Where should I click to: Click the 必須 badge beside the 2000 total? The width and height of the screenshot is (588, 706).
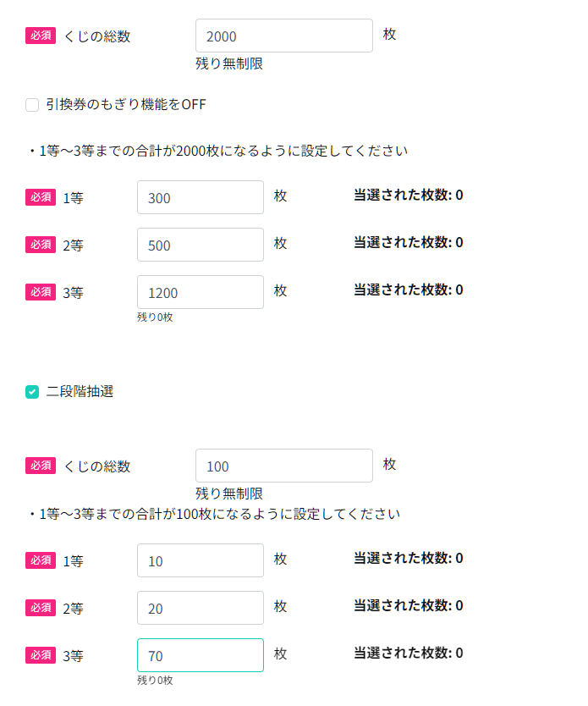coord(41,36)
